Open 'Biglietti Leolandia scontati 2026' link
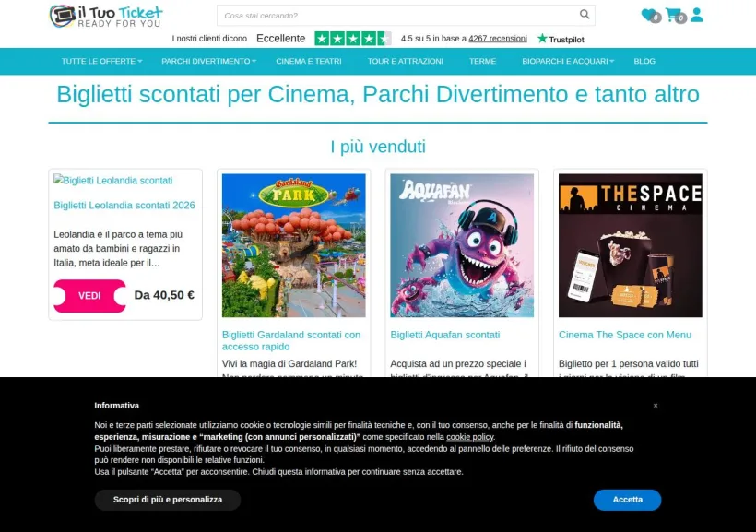This screenshot has width=756, height=532. tap(124, 206)
